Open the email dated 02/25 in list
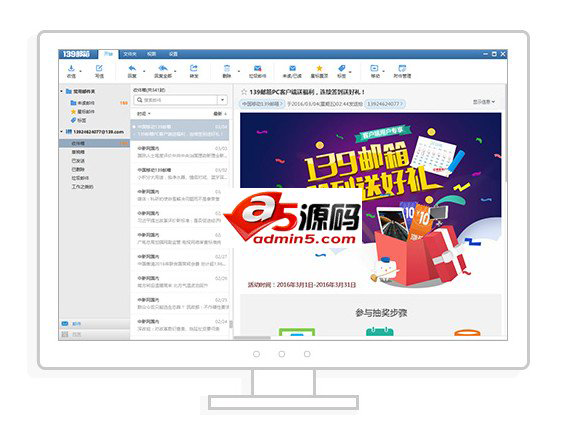This screenshot has width=584, height=436. coord(180,303)
